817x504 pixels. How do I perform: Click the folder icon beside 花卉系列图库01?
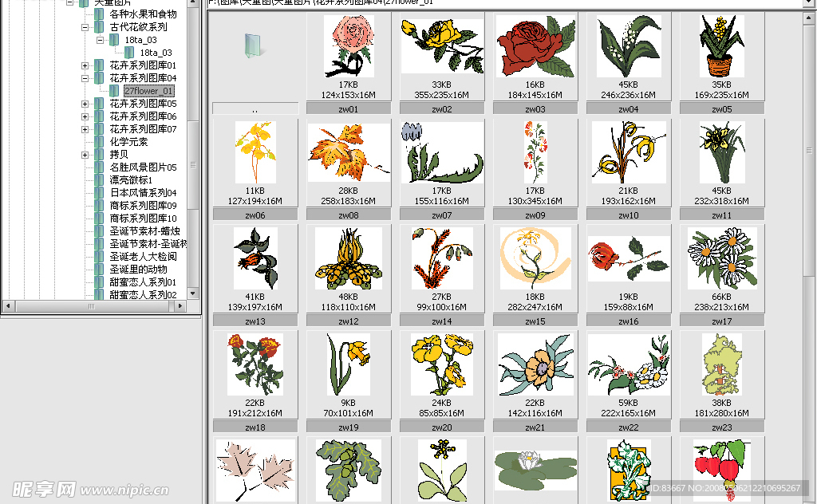tap(98, 65)
